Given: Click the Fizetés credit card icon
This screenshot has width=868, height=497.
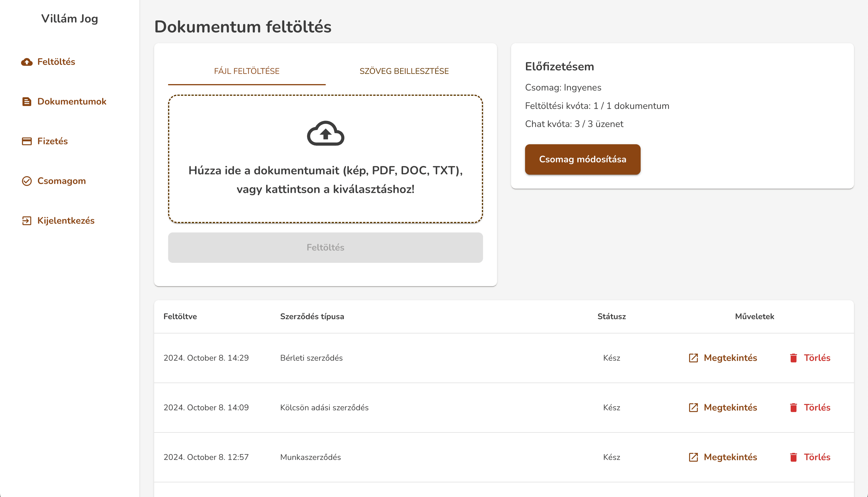Looking at the screenshot, I should tap(27, 141).
